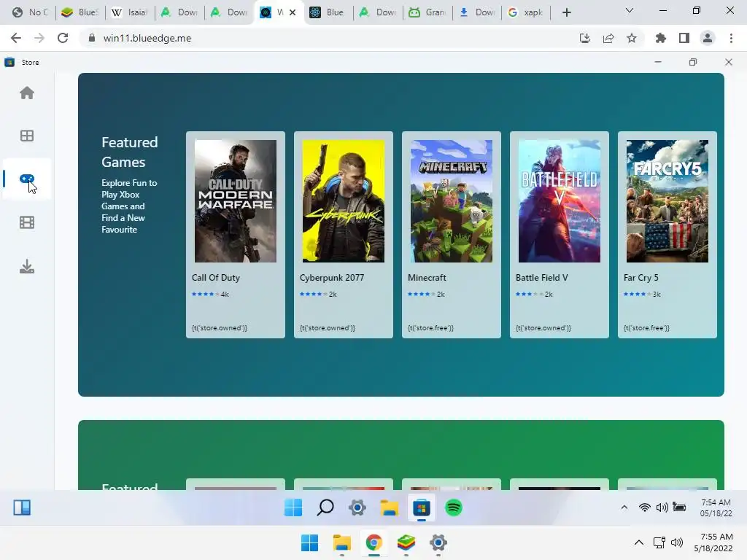
Task: Open the Chrome profile avatar
Action: point(708,38)
